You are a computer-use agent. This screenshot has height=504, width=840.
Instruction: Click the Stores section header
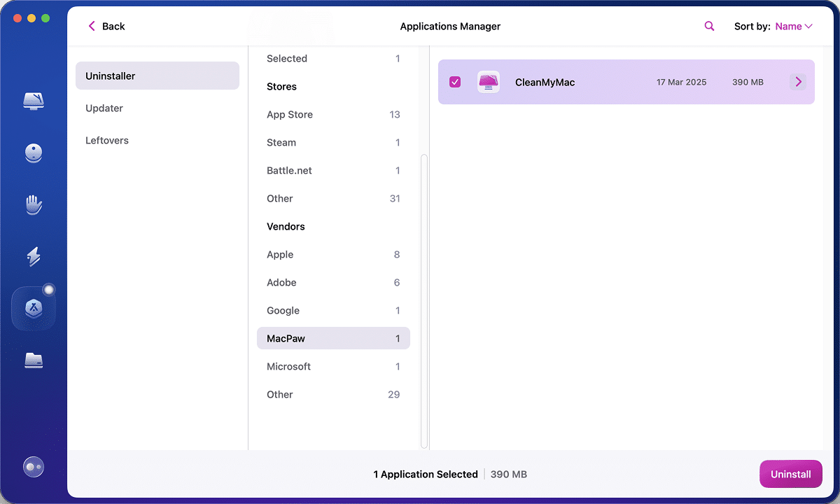coord(281,87)
